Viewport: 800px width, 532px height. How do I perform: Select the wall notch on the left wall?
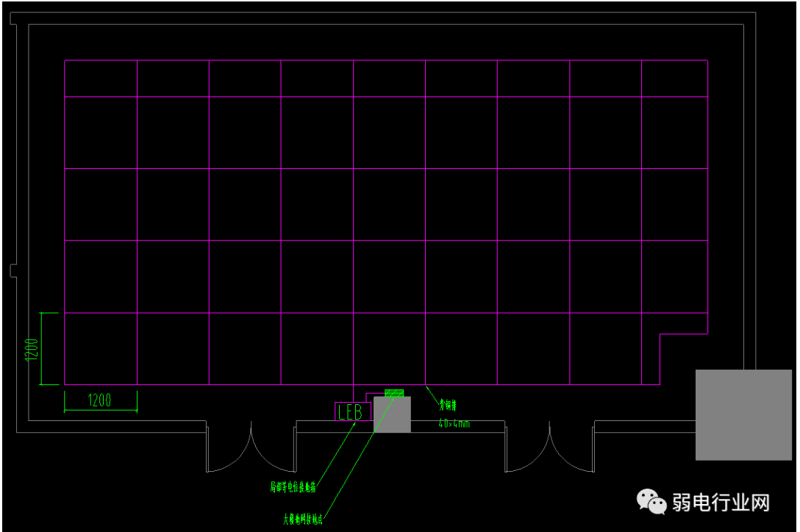click(13, 270)
